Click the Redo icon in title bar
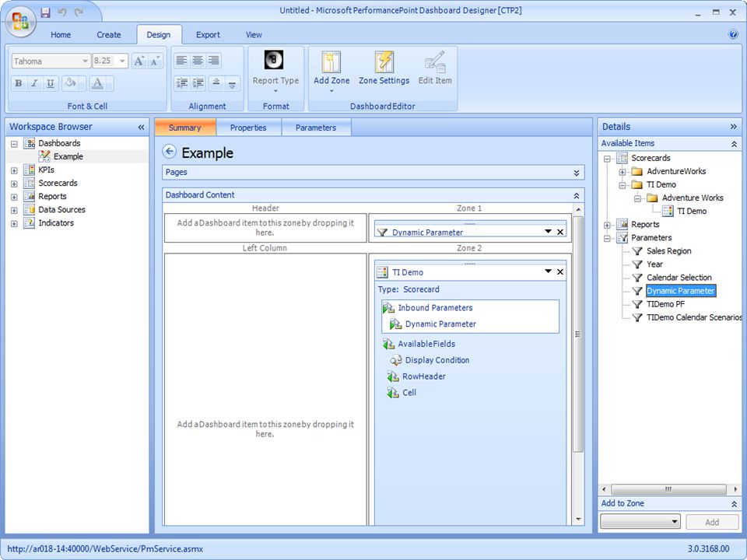This screenshot has height=560, width=747. click(79, 12)
